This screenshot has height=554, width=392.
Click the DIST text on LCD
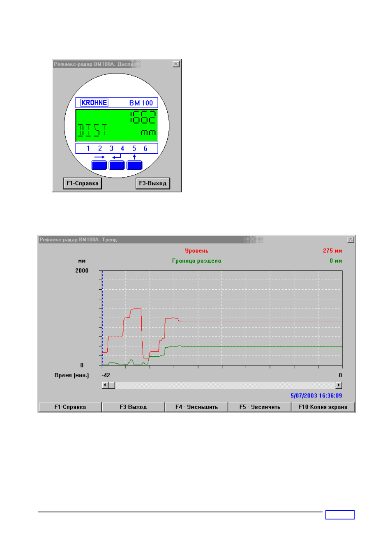(x=92, y=130)
